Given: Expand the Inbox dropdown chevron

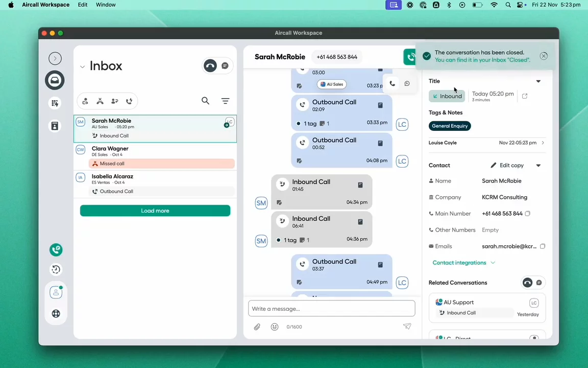Looking at the screenshot, I should point(82,66).
